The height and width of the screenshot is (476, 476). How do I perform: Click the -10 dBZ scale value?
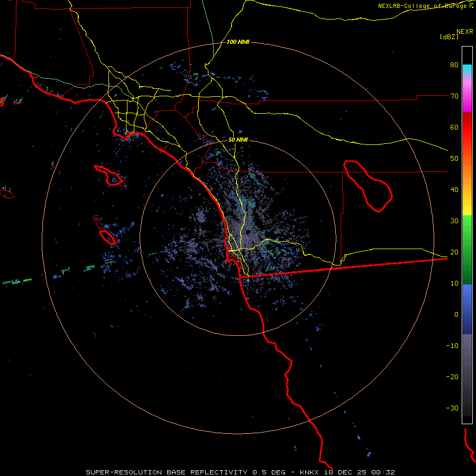(452, 346)
